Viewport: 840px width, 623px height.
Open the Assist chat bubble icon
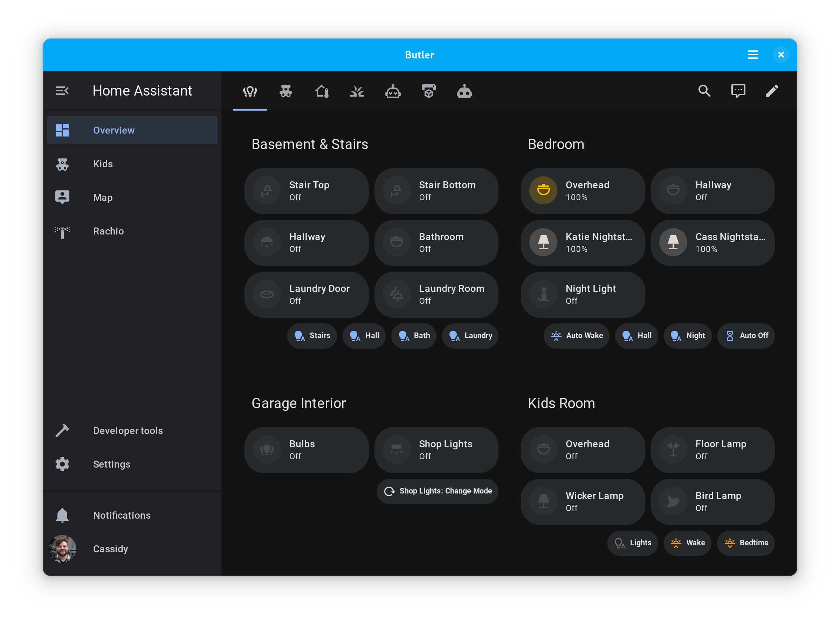pos(738,91)
